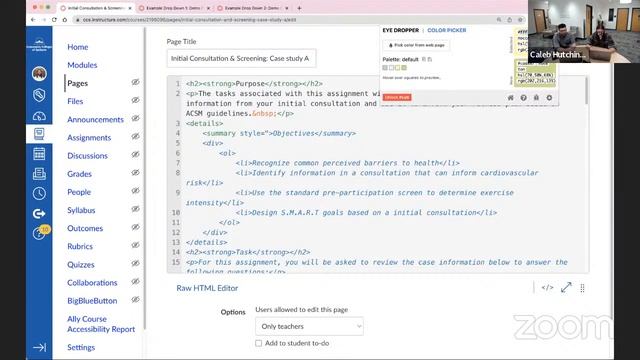Click the college logo at top of sidebar
Viewport: 640px width, 360px height.
pos(39,44)
